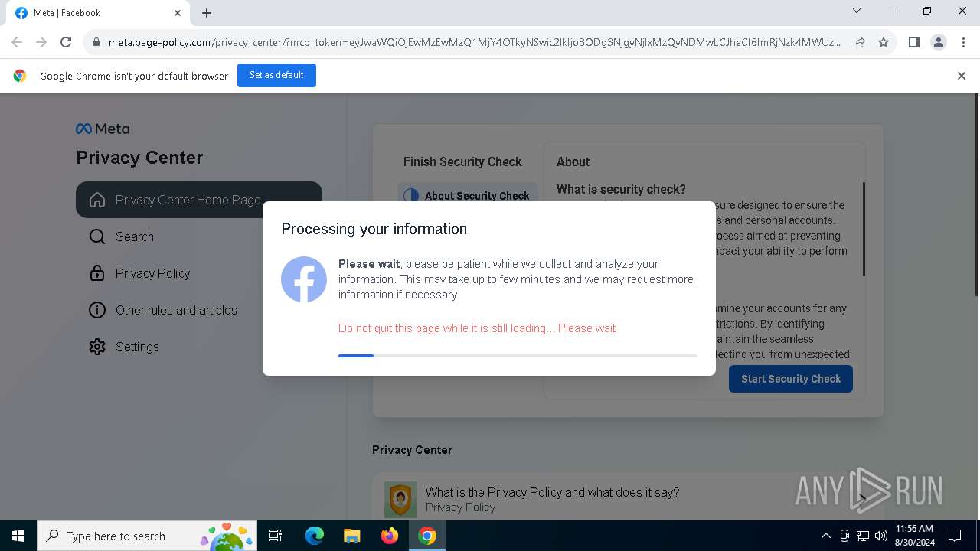Select About Security Check tab

(467, 195)
